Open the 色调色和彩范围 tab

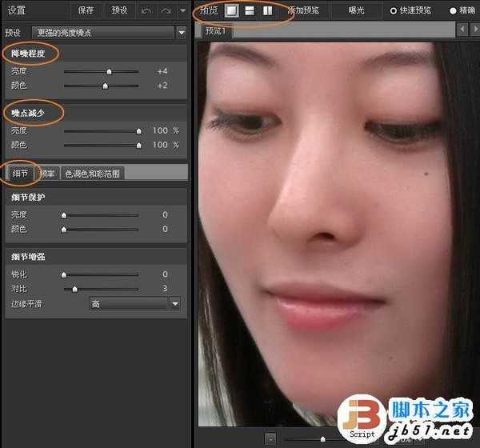click(92, 173)
